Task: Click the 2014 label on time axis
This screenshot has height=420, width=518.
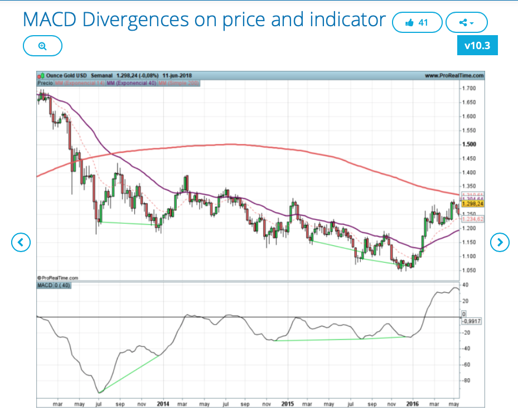Action: (163, 404)
